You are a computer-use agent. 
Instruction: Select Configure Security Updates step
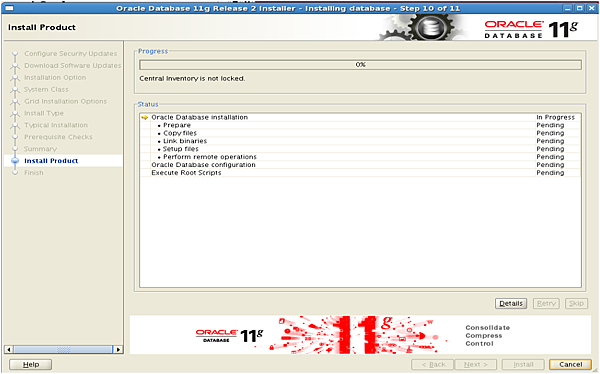70,54
